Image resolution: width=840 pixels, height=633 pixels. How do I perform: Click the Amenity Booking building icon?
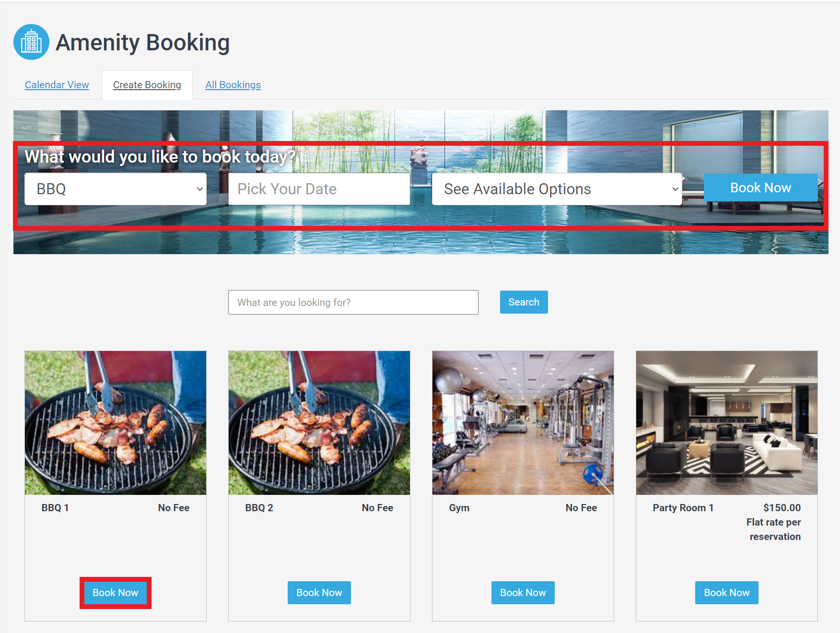(x=31, y=42)
